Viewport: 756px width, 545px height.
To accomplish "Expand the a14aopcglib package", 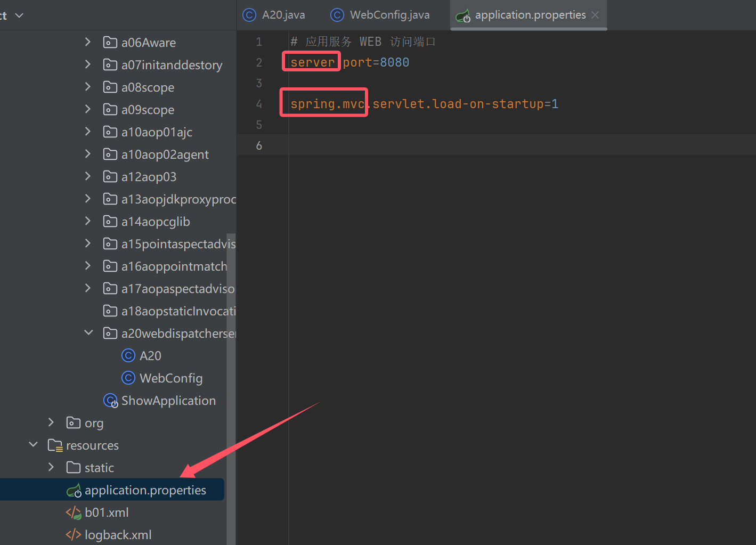I will click(x=88, y=221).
